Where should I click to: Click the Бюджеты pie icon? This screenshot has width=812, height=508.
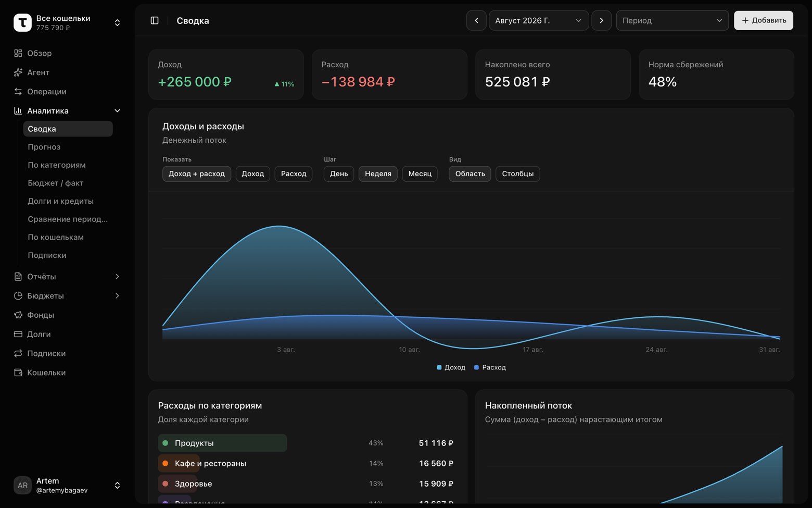click(18, 296)
